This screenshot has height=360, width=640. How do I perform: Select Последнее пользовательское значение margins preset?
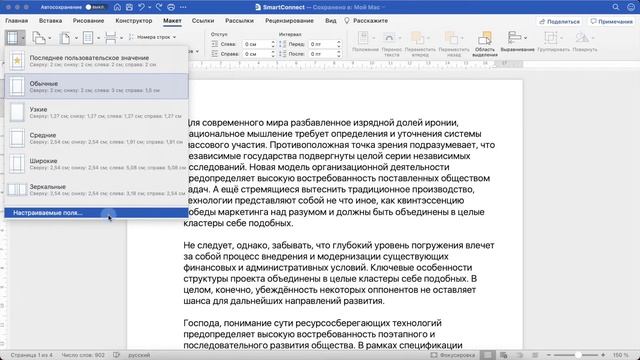(x=97, y=60)
